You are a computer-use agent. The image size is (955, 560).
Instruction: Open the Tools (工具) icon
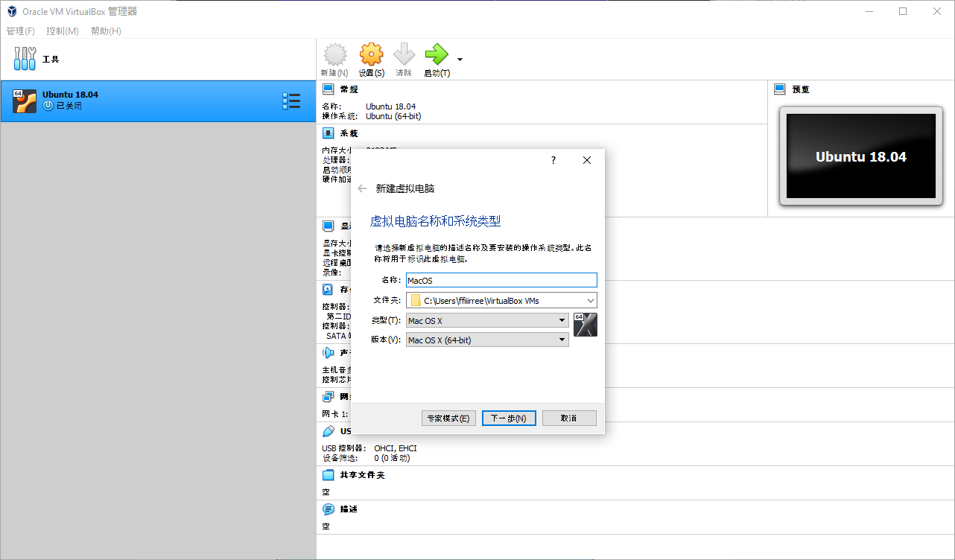pyautogui.click(x=25, y=58)
